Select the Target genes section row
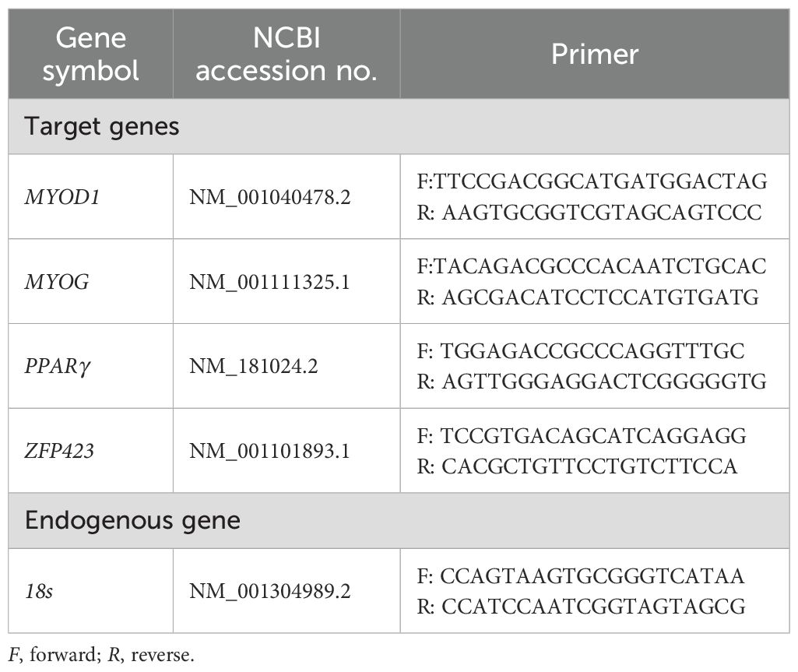The height and width of the screenshot is (672, 798). tap(102, 126)
